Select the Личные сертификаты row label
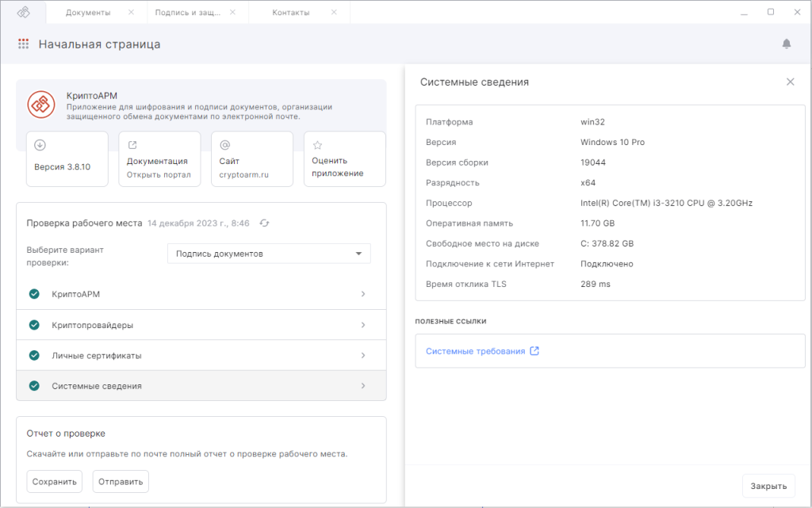 pyautogui.click(x=97, y=355)
